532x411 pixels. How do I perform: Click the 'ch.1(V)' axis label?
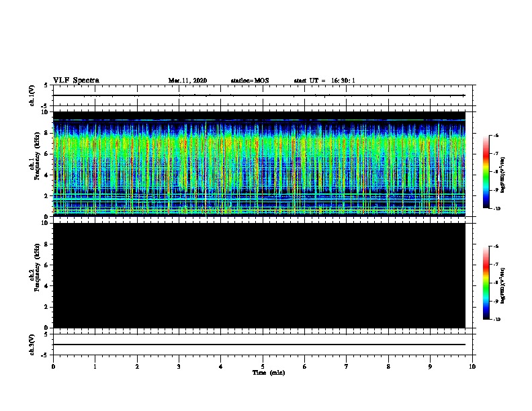(32, 95)
